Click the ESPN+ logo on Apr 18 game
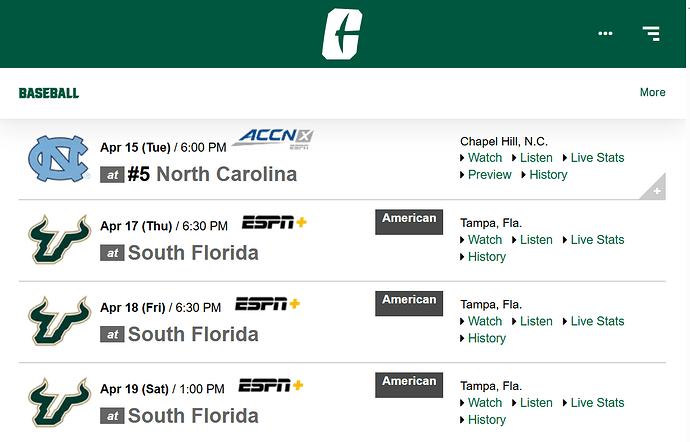690x442 pixels. tap(267, 304)
